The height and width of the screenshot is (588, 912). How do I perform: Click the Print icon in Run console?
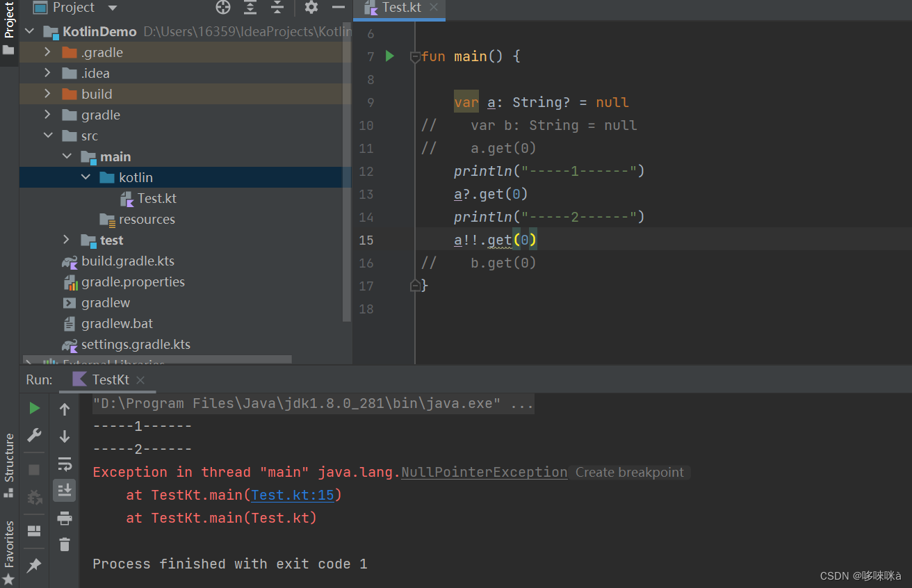[x=65, y=518]
